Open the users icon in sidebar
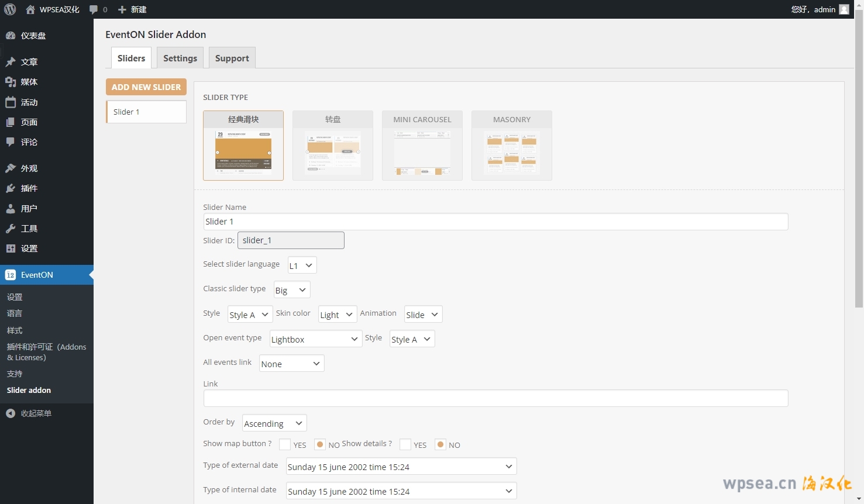This screenshot has height=504, width=864. coord(11,209)
